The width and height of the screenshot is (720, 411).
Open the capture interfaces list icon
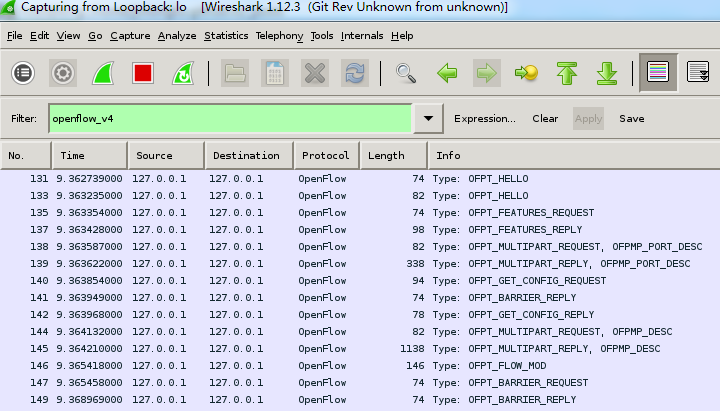[23, 73]
